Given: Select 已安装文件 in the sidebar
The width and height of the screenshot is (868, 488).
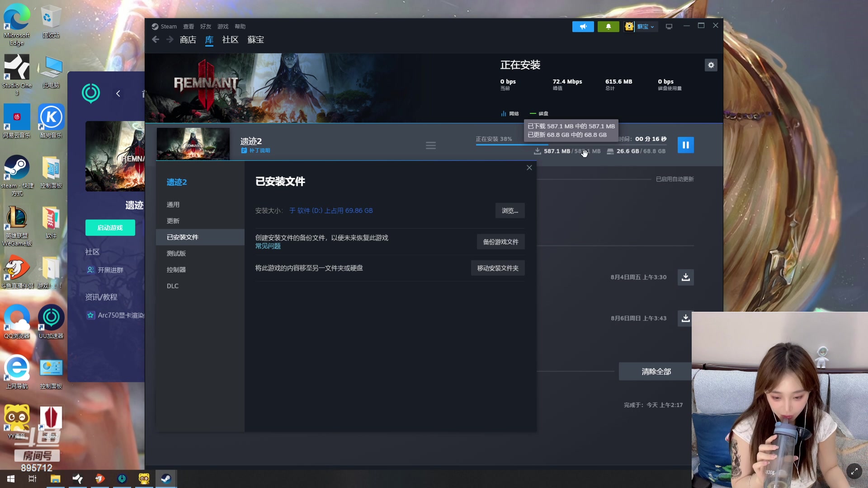Looking at the screenshot, I should pos(182,237).
